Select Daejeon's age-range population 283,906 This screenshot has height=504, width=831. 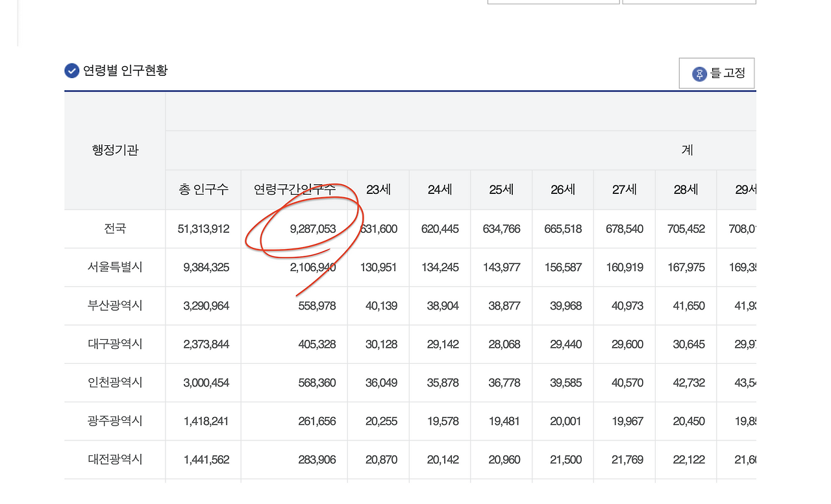point(317,459)
